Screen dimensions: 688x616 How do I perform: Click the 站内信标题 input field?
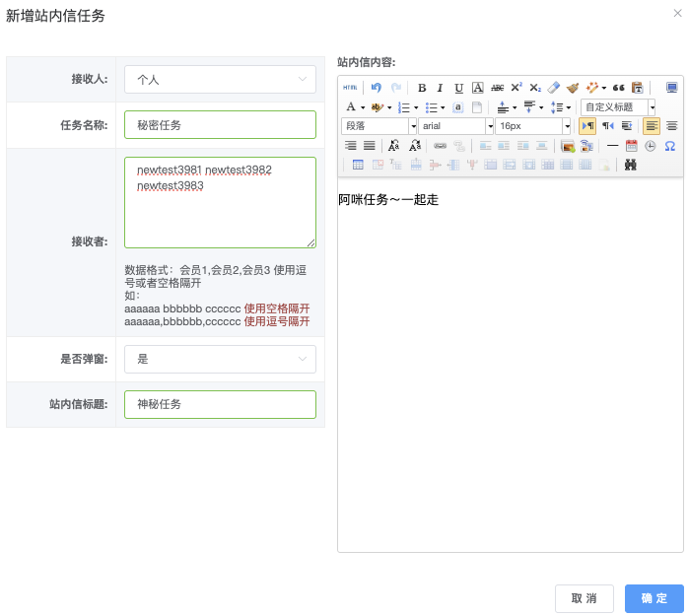(220, 404)
